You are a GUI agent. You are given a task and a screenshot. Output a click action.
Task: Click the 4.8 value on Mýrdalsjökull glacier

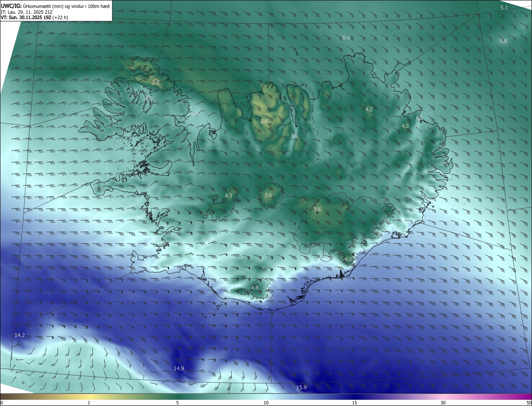point(255,288)
